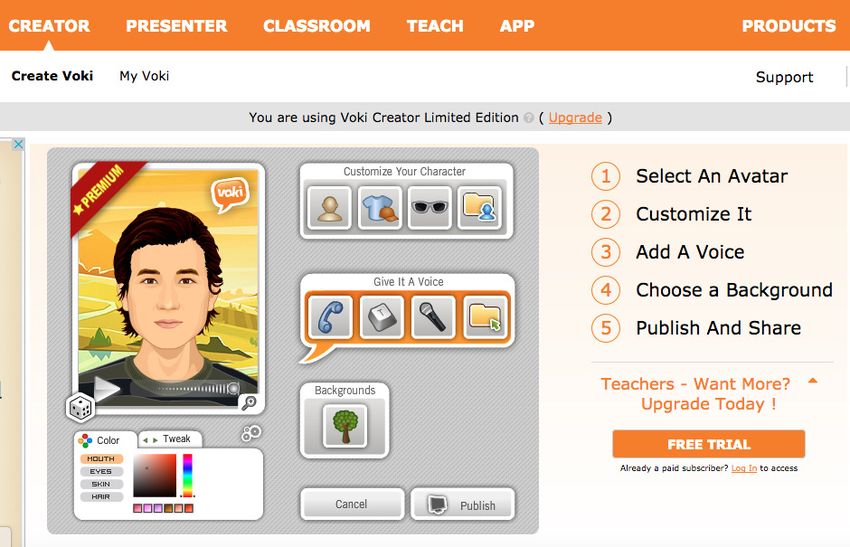
Task: Open the clothing shirt-and-cap icon
Action: pos(380,208)
